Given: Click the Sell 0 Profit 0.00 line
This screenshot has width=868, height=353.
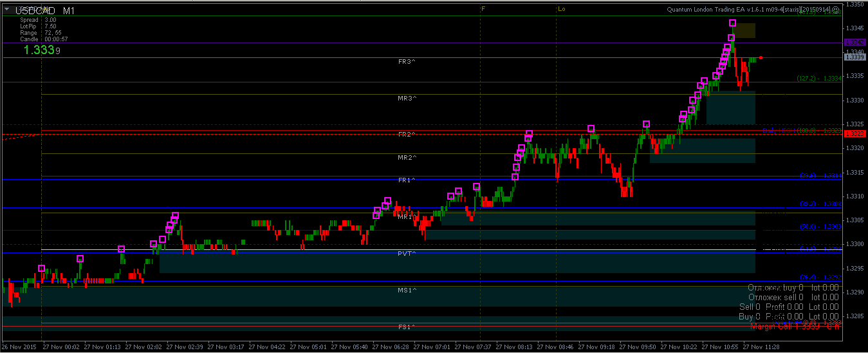Looking at the screenshot, I should 789,307.
